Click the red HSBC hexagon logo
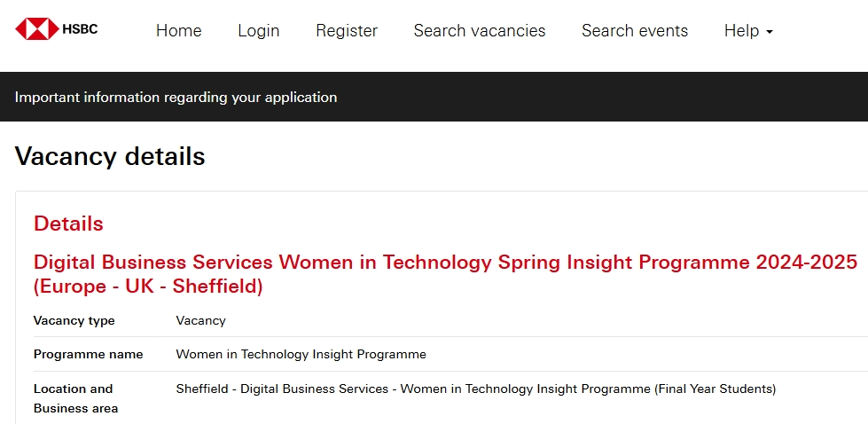This screenshot has height=424, width=868. tap(36, 28)
